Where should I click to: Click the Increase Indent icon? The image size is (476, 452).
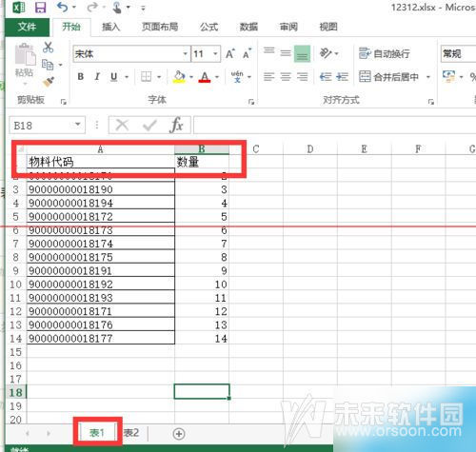pos(342,76)
